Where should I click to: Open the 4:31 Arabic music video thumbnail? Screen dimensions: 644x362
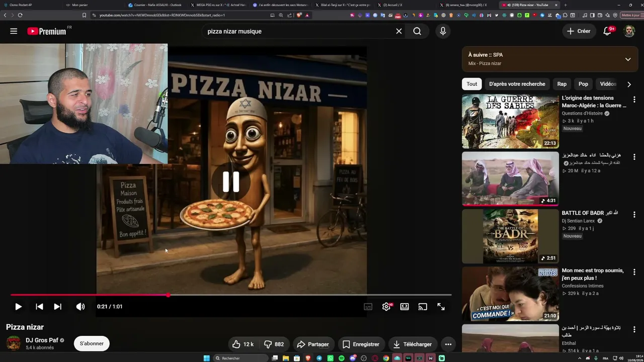(510, 178)
